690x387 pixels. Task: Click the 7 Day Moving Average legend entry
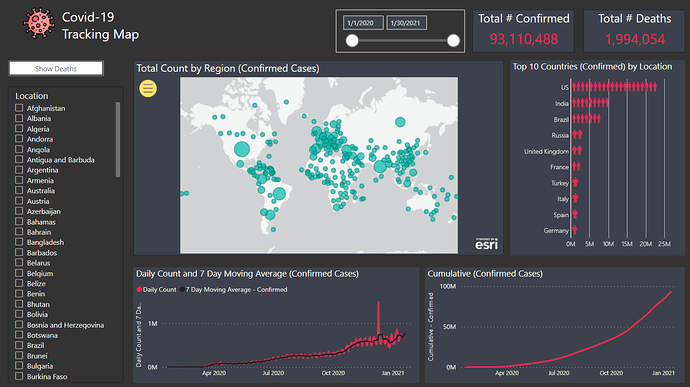(x=233, y=290)
